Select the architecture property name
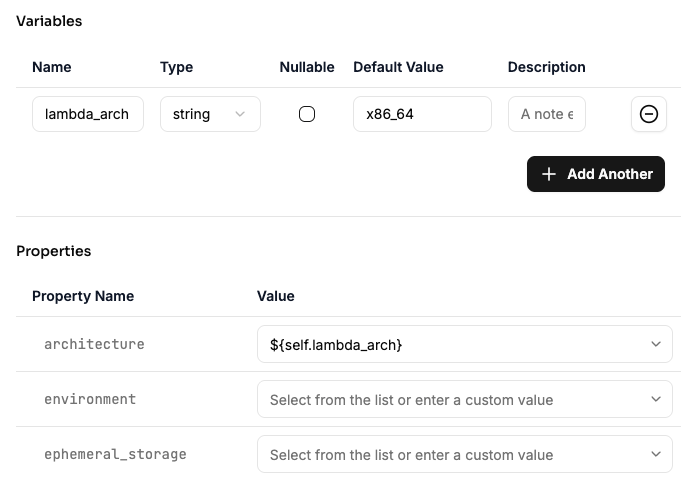695x480 pixels. coord(94,344)
